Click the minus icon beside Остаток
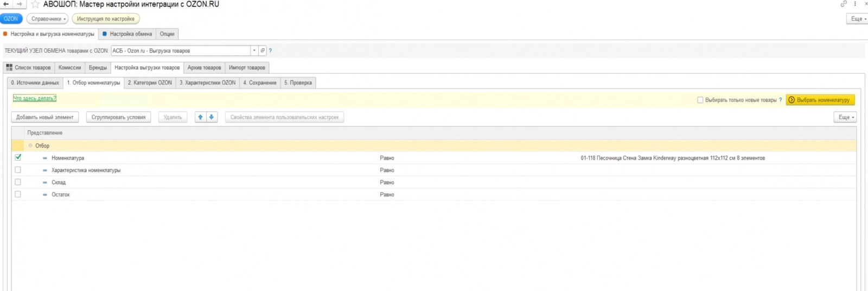This screenshot has height=291, width=868. [x=45, y=194]
